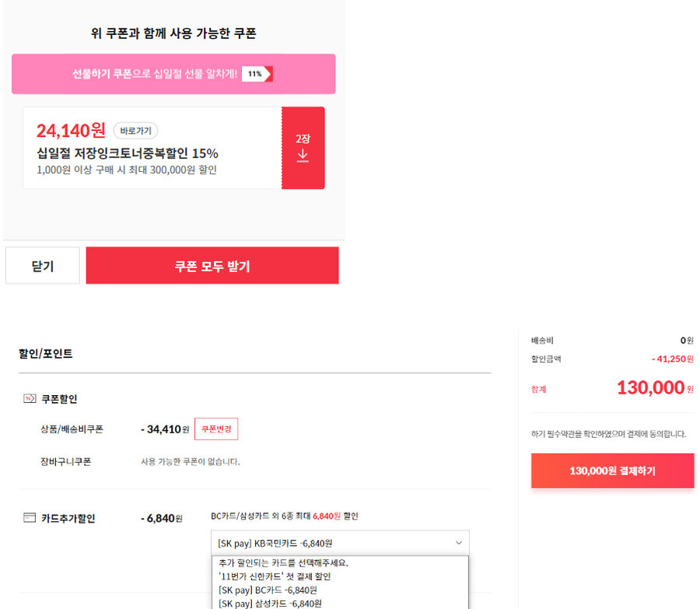700x609 pixels.
Task: Click the dropdown chevron arrow
Action: (x=458, y=543)
